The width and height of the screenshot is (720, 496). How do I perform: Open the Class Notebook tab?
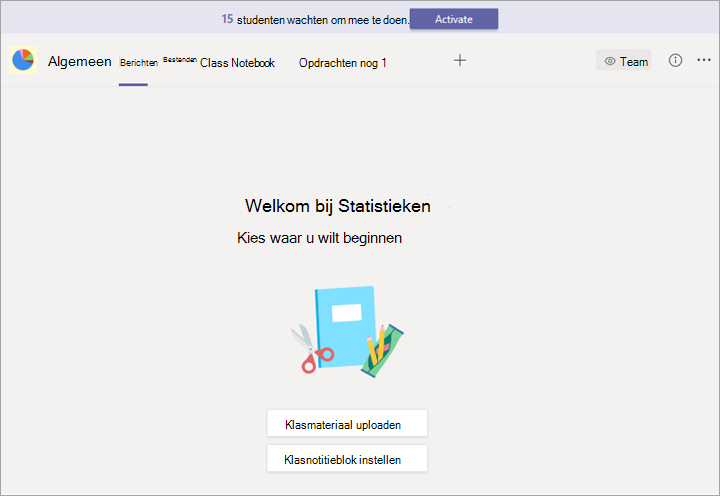pyautogui.click(x=237, y=62)
